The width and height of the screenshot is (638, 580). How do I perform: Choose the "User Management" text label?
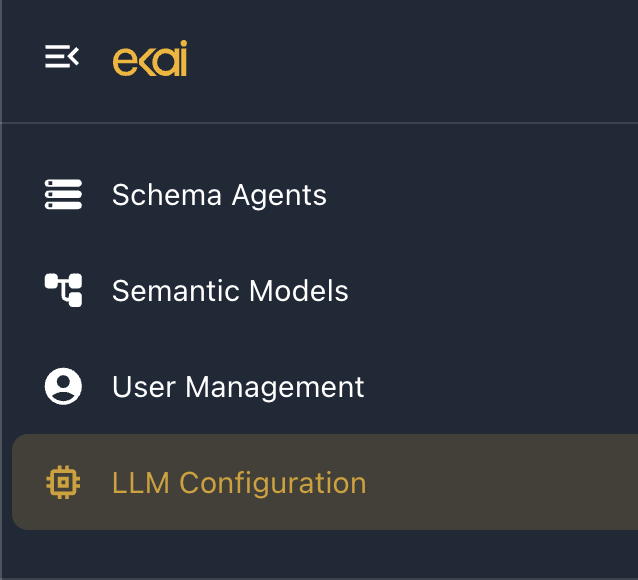coord(238,387)
